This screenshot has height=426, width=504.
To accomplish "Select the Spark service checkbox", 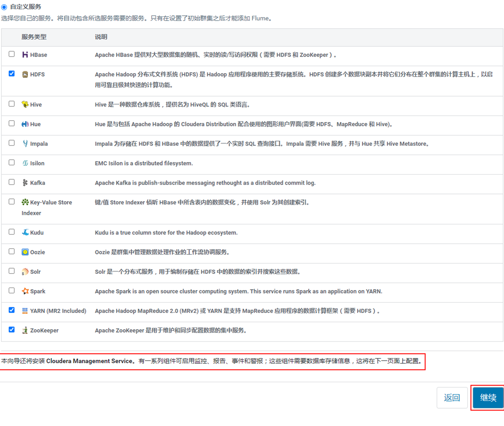I will click(x=11, y=291).
